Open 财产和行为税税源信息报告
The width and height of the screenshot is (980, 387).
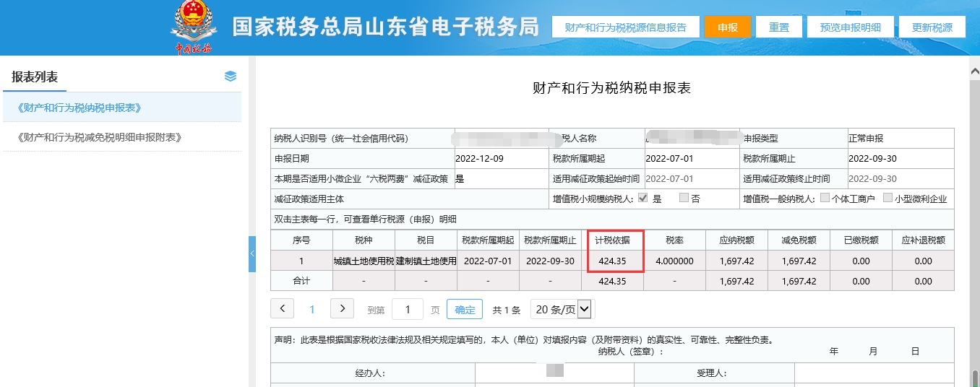(625, 27)
